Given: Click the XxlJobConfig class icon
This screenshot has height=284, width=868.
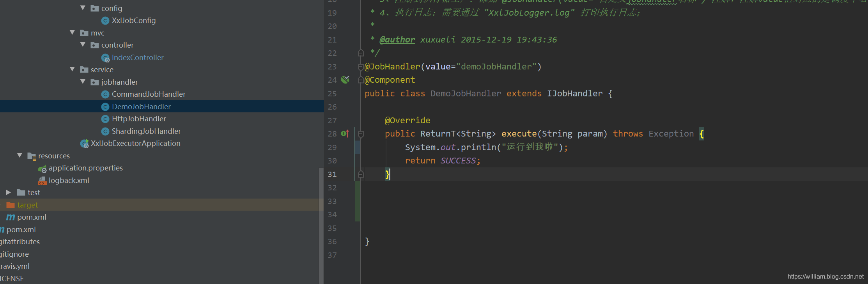Looking at the screenshot, I should point(105,21).
